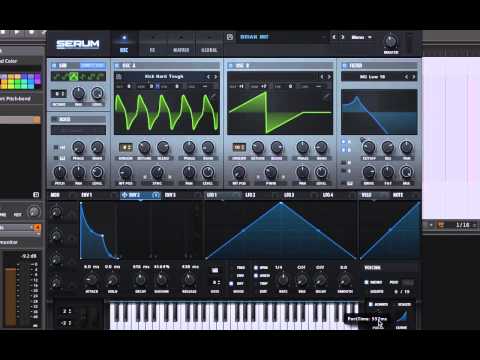The image size is (480, 360).
Task: Select the ENV 3 tab
Action: [x=170, y=195]
